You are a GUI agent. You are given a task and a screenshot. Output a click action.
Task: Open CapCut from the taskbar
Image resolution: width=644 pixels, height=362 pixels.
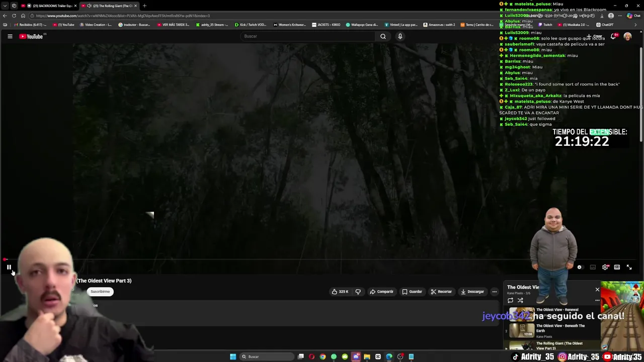point(378,356)
